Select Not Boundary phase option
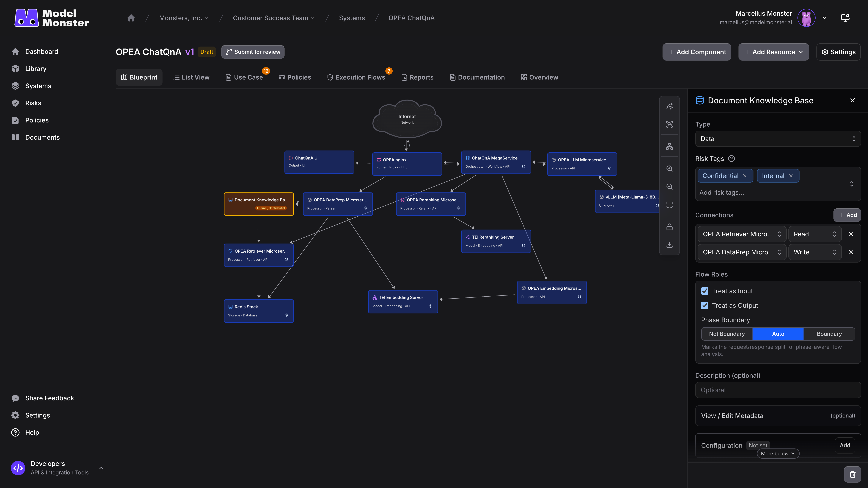This screenshot has width=868, height=488. pyautogui.click(x=727, y=334)
